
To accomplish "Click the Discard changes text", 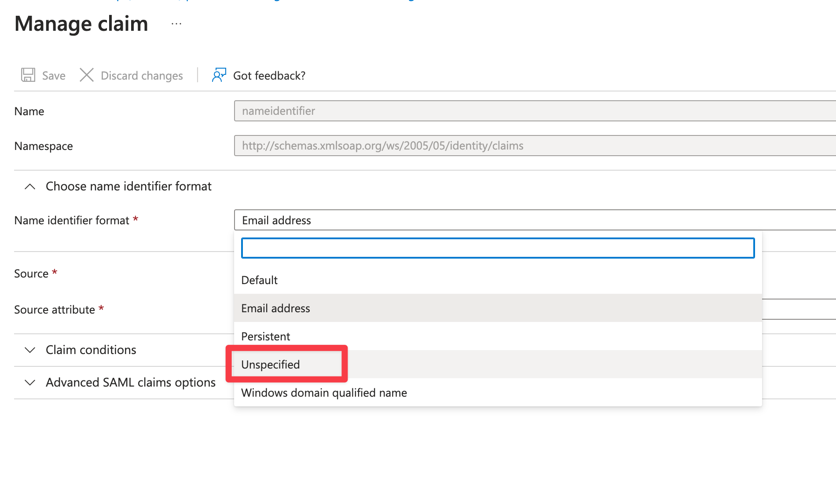I will [142, 76].
